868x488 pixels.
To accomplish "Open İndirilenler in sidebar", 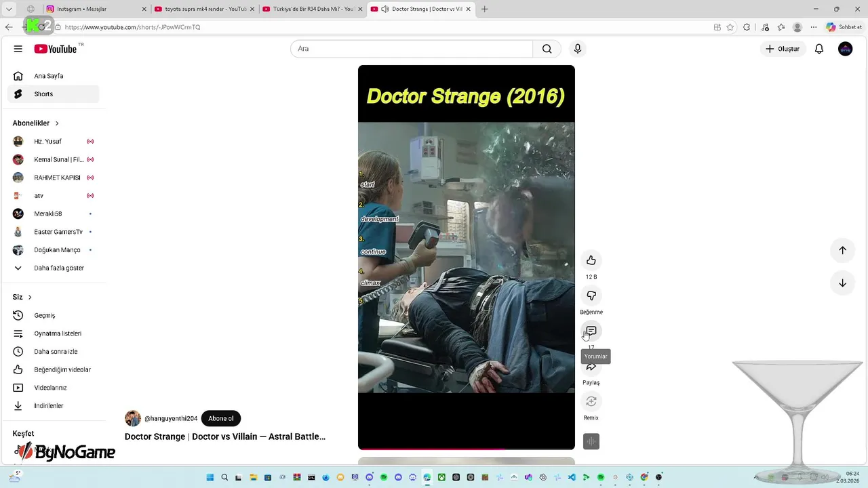I will click(54, 406).
